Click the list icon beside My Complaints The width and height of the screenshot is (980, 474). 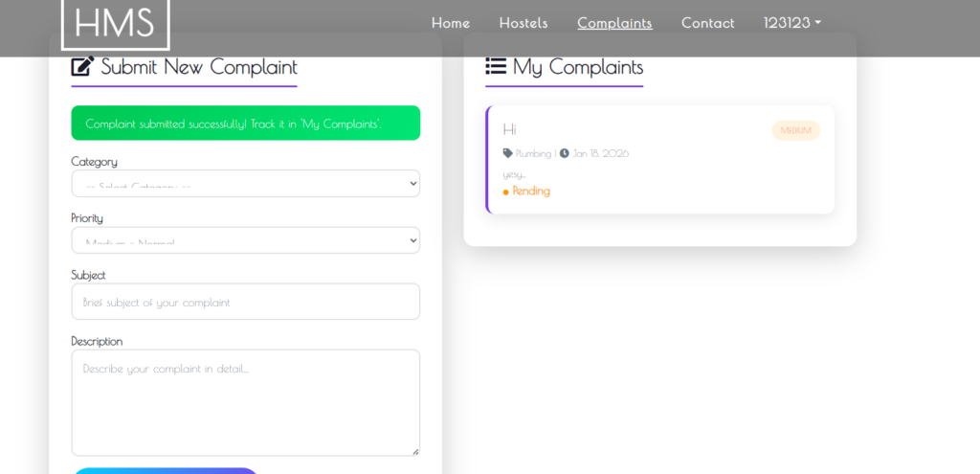[496, 66]
